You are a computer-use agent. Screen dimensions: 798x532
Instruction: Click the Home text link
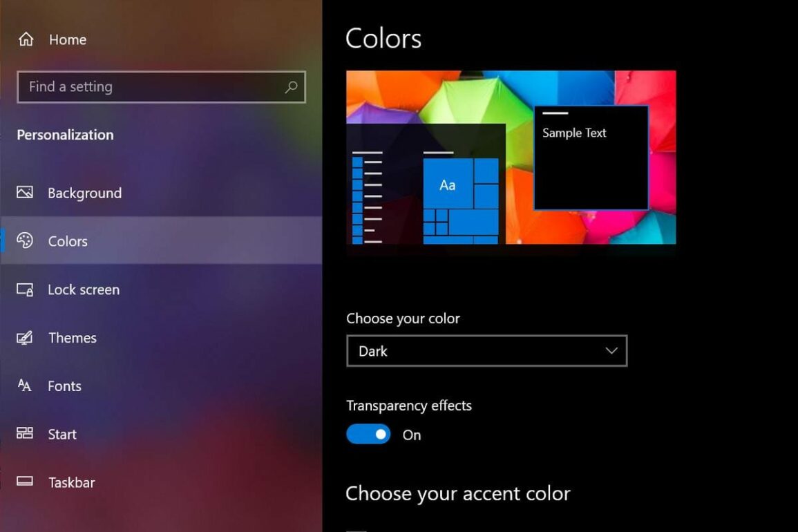[68, 40]
